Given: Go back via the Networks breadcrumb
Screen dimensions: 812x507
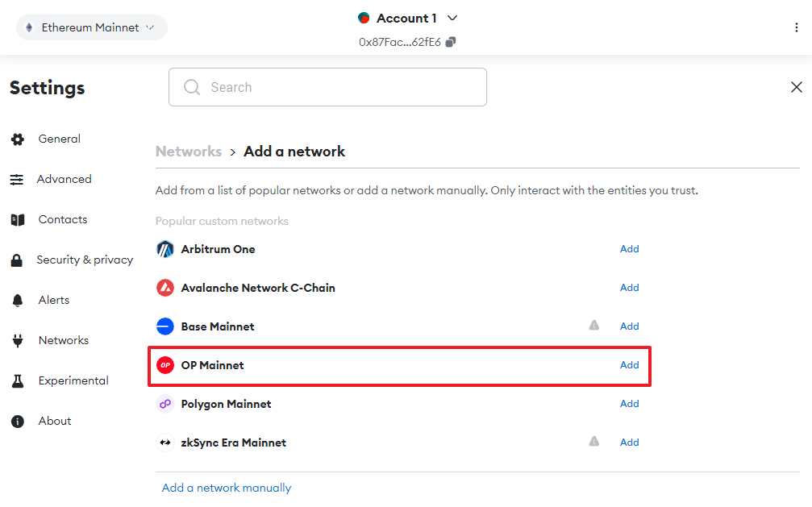Looking at the screenshot, I should [x=188, y=151].
